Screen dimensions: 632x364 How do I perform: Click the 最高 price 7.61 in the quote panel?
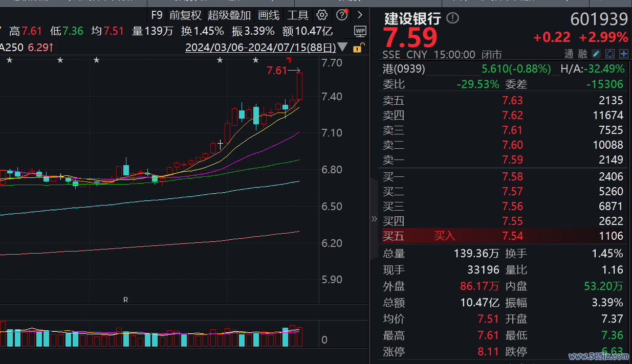[x=488, y=335]
